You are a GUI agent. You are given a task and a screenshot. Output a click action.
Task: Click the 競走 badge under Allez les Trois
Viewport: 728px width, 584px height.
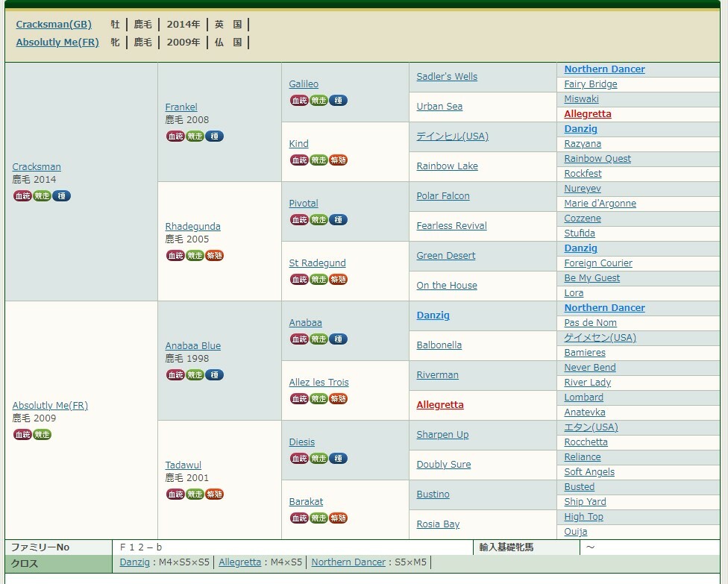(318, 399)
